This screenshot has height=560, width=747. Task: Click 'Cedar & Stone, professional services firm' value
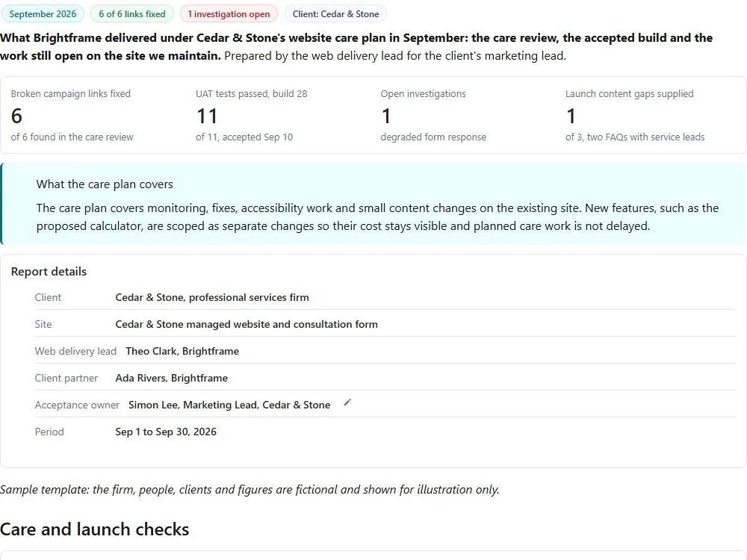pyautogui.click(x=212, y=298)
